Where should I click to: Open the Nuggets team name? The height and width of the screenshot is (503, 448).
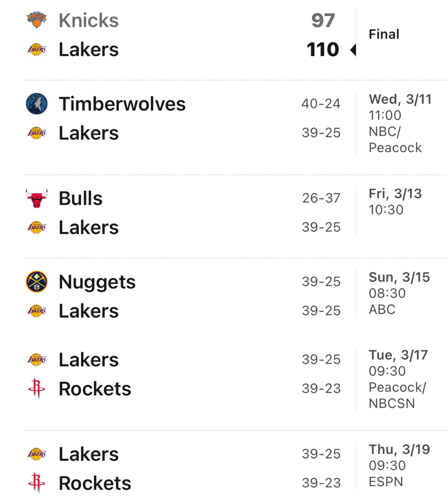pyautogui.click(x=97, y=282)
